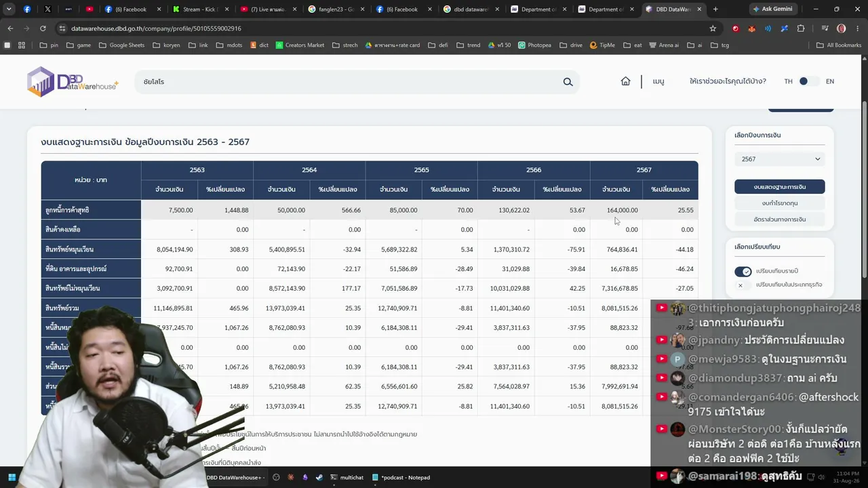The height and width of the screenshot is (488, 868).
Task: Click the browser back arrow
Action: click(x=10, y=28)
